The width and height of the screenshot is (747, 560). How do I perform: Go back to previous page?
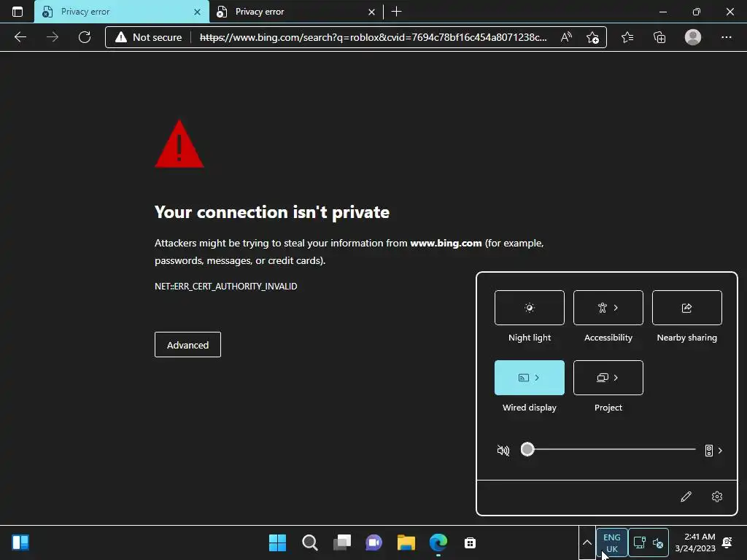point(20,37)
